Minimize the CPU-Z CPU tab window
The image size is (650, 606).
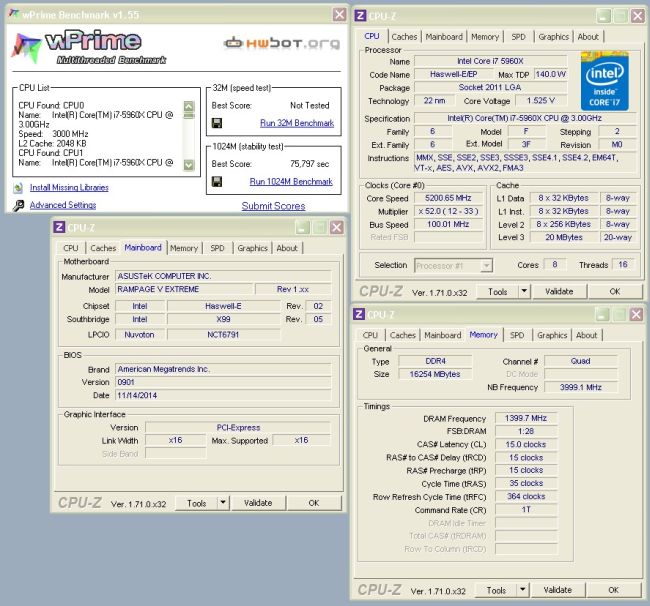603,16
